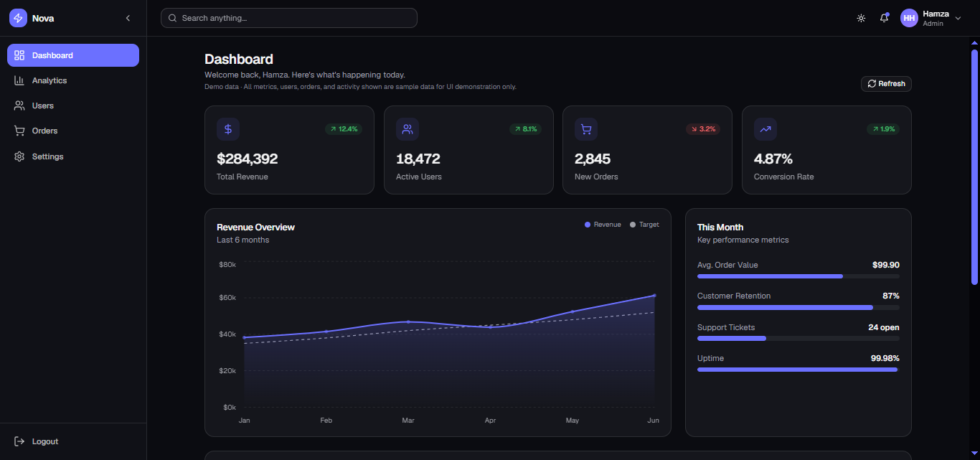Click the Analytics bar chart icon

tap(19, 80)
